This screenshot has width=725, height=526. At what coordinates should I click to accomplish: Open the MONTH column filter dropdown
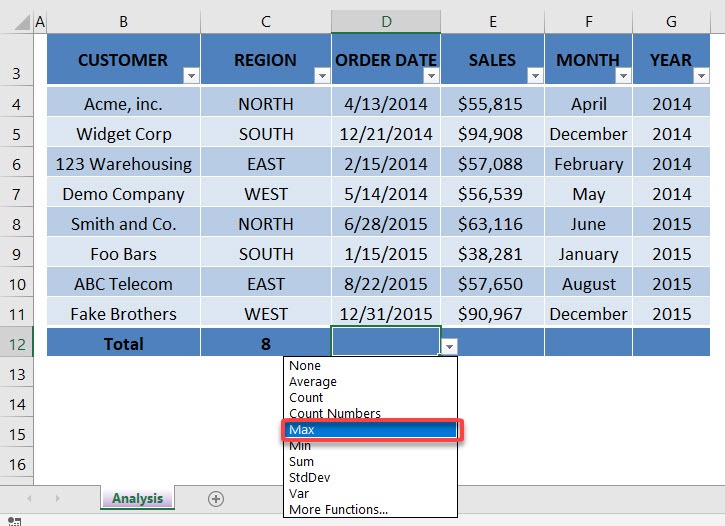(x=623, y=75)
